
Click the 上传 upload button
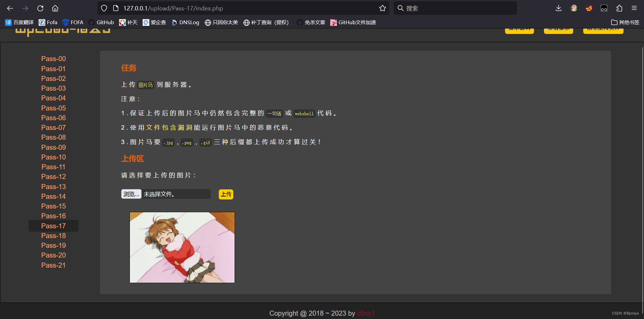pos(226,194)
